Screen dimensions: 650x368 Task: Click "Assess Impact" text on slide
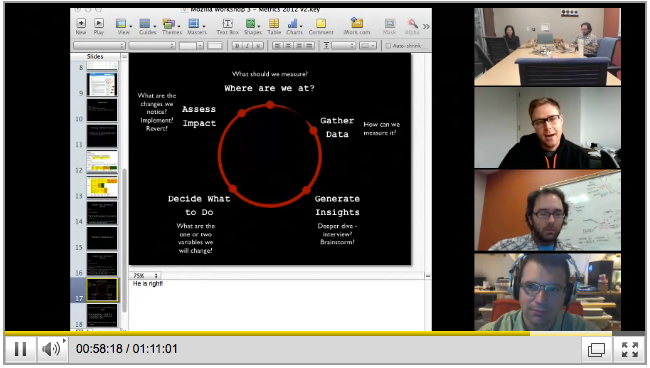pos(199,116)
